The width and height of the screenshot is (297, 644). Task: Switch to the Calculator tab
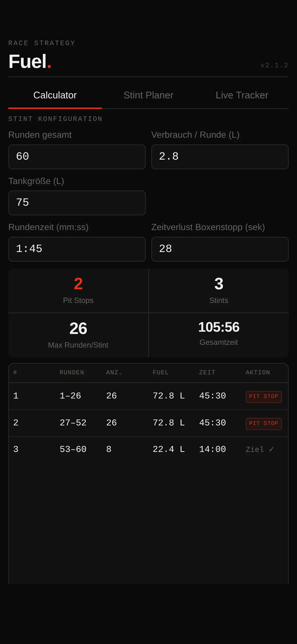click(55, 95)
